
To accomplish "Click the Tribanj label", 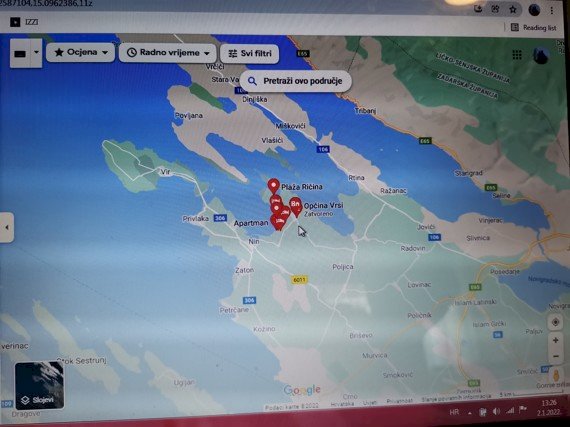I will 365,111.
